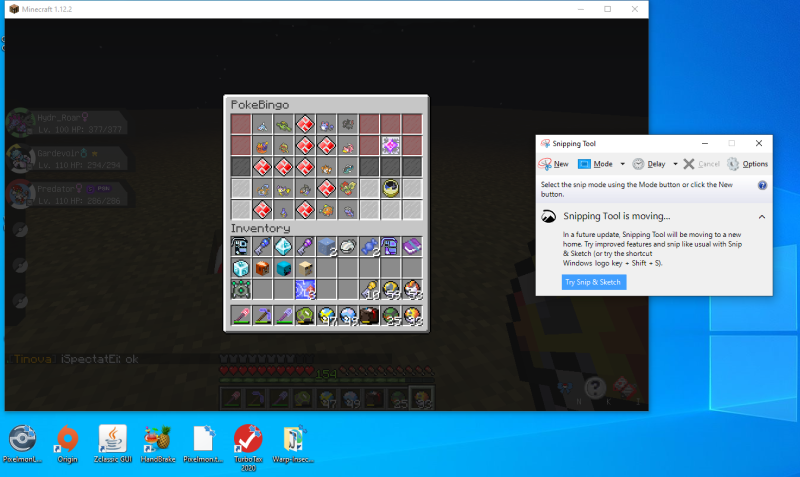
Task: Click the Mode button in Snipping Tool
Action: pyautogui.click(x=596, y=164)
